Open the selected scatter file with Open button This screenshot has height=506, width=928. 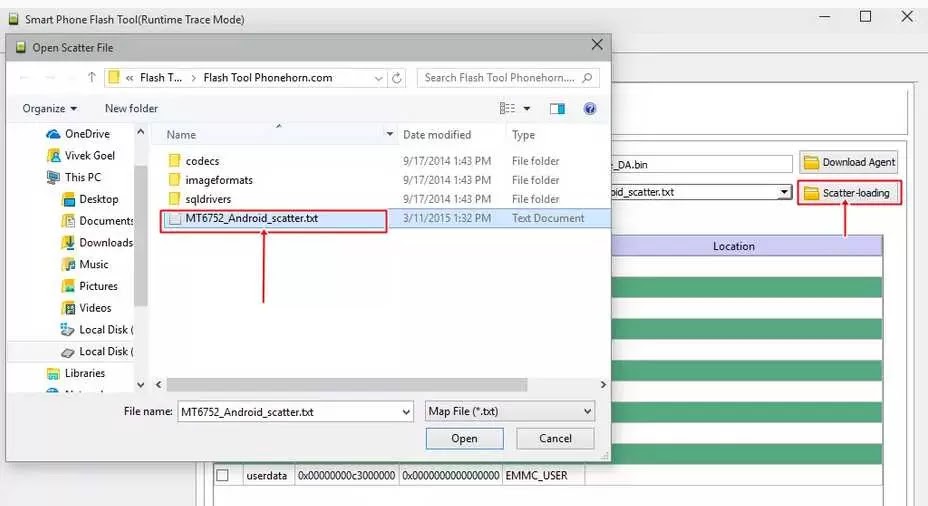coord(465,439)
